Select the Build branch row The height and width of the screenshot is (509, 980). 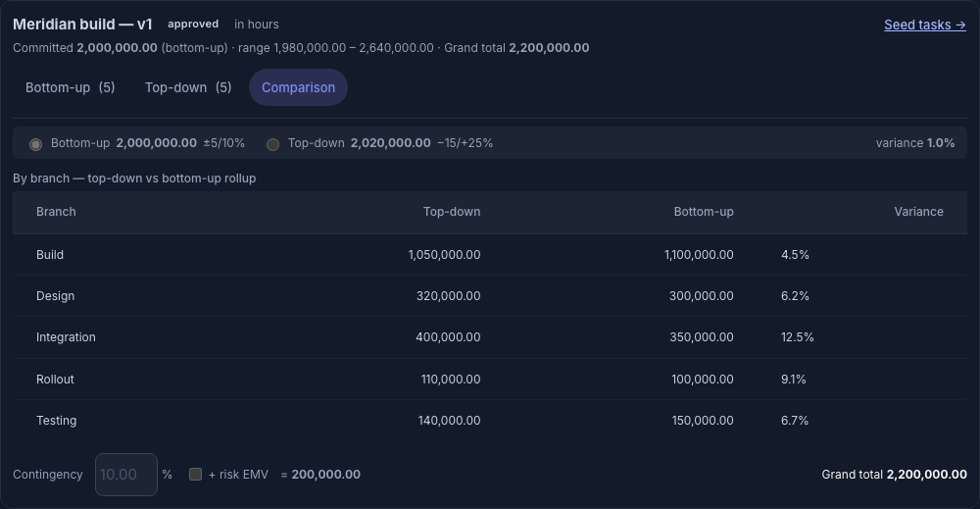pos(490,255)
